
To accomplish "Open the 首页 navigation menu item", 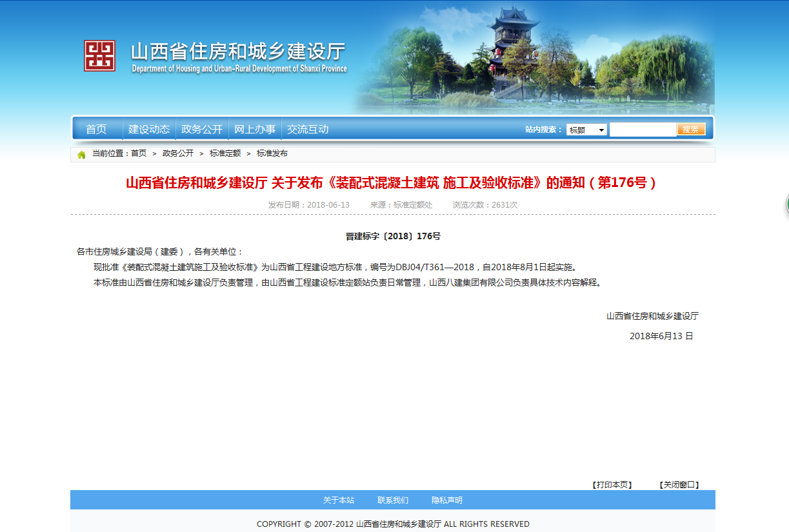I will pos(96,130).
